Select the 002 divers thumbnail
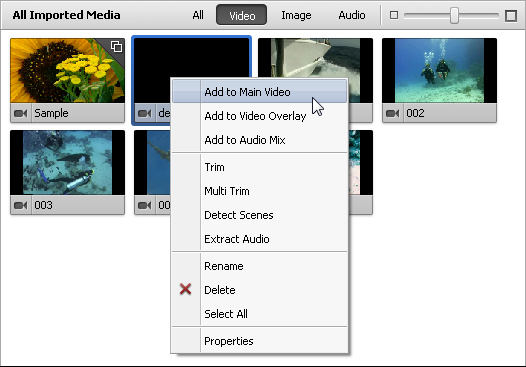 tap(439, 70)
